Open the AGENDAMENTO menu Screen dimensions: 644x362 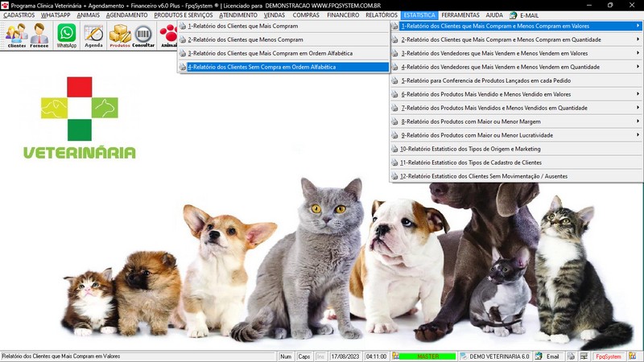127,15
